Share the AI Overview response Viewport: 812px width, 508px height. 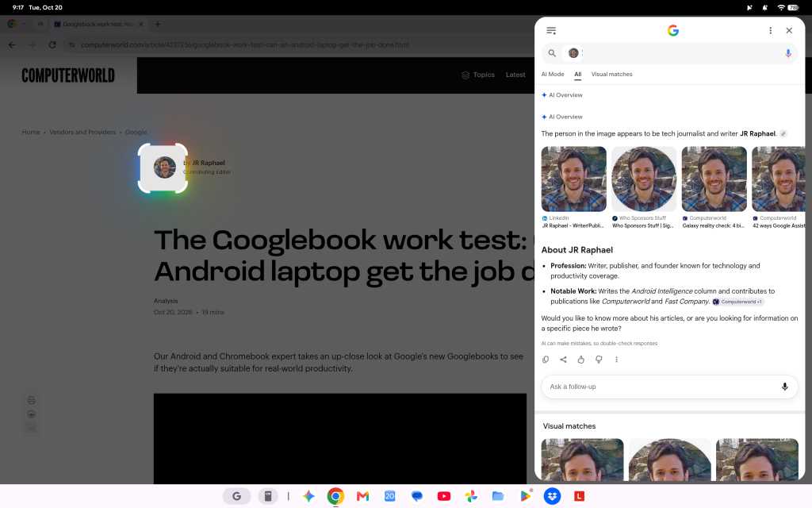click(564, 360)
